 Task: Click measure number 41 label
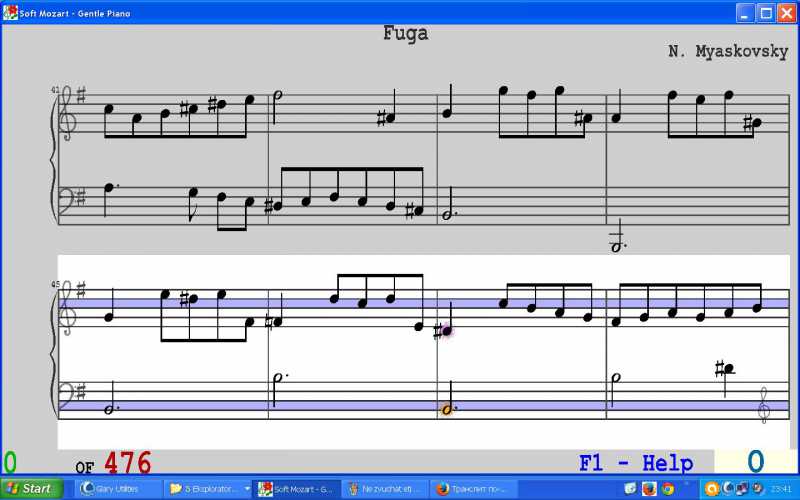(x=55, y=90)
